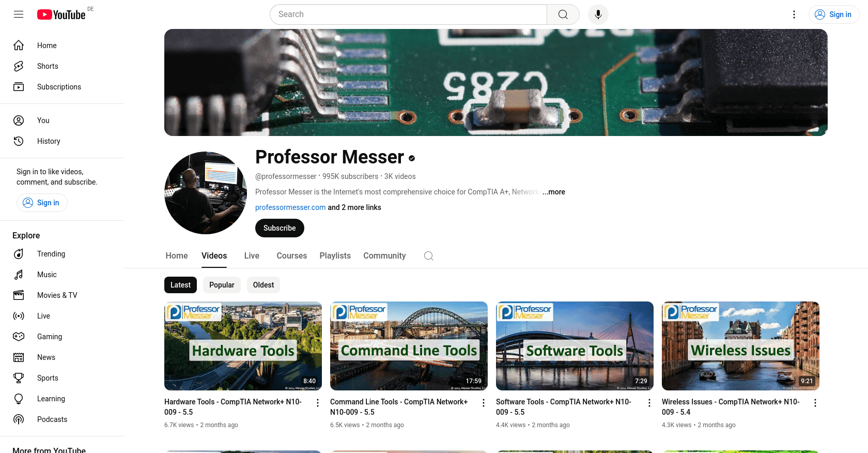
Task: Click the search magnifier button
Action: click(563, 14)
